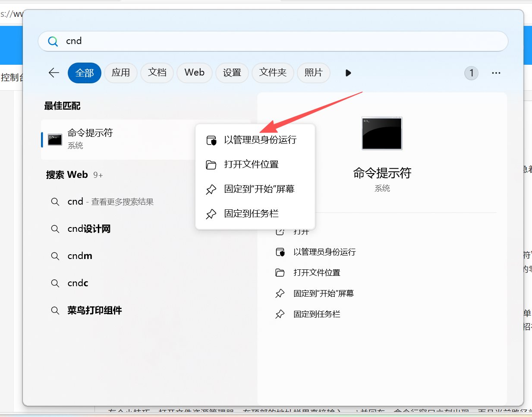Image resolution: width=532 pixels, height=417 pixels.
Task: Click folder icon in right preview pane
Action: 280,273
